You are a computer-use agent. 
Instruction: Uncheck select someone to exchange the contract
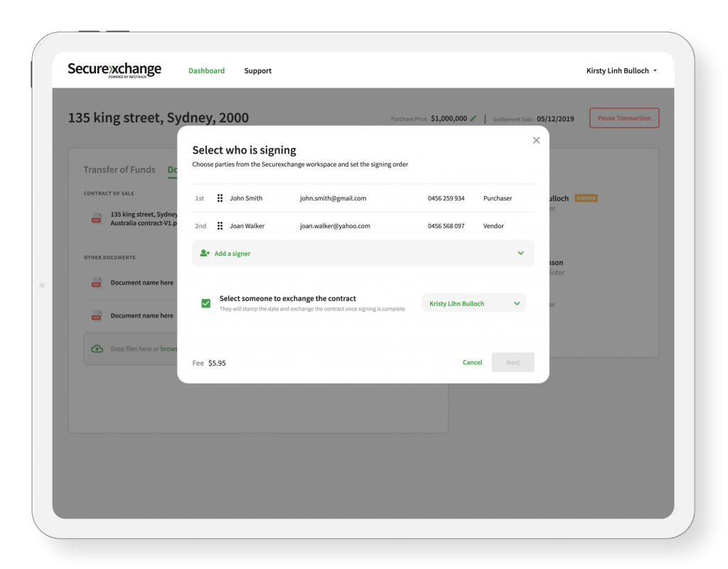click(x=206, y=303)
